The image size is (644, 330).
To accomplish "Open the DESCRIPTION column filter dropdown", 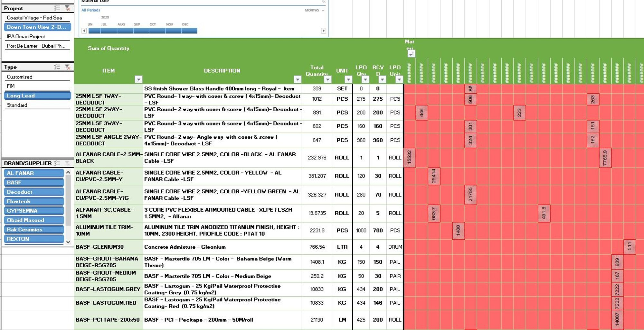I will (298, 79).
